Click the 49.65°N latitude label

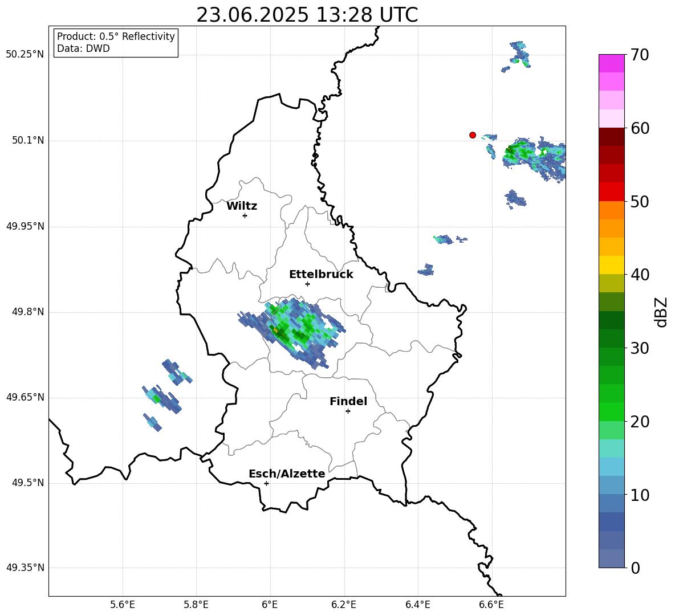[25, 397]
